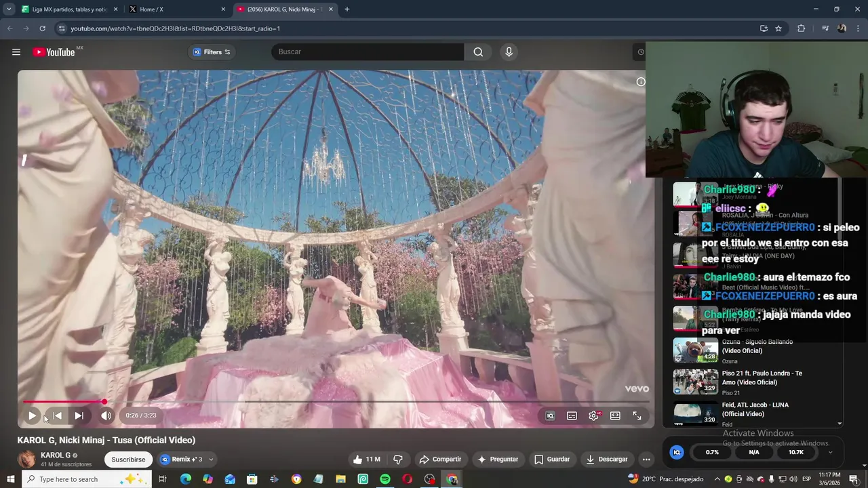
Task: Open Chrome profile avatar
Action: (x=842, y=28)
